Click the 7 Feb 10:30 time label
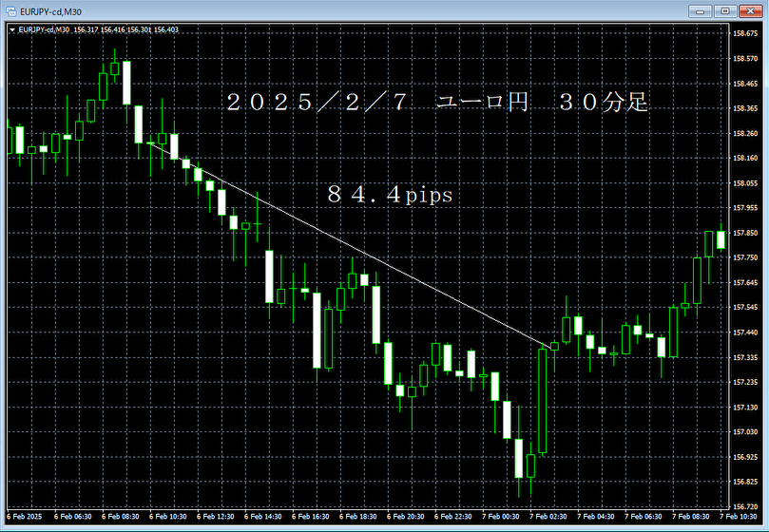Viewport: 769px width, 532px height. click(x=739, y=516)
